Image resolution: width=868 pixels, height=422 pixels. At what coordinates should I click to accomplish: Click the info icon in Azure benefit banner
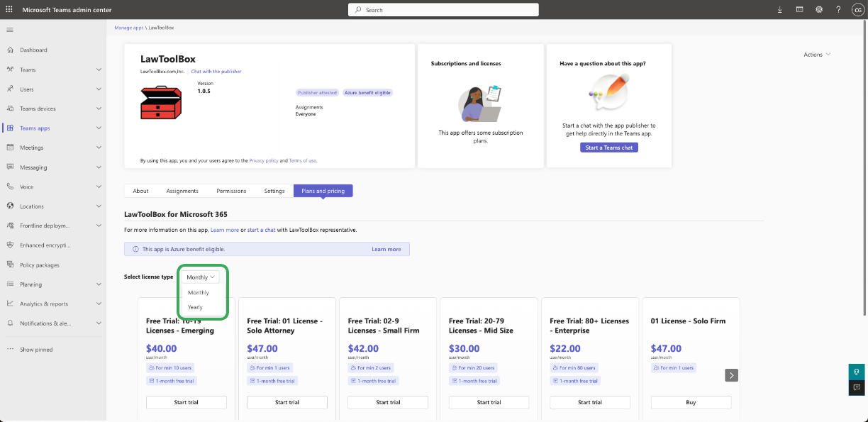(135, 250)
